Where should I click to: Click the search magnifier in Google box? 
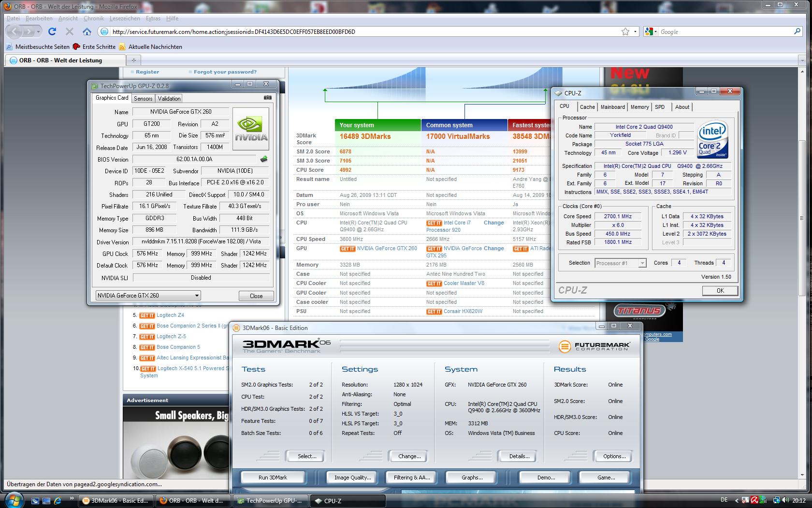[797, 31]
